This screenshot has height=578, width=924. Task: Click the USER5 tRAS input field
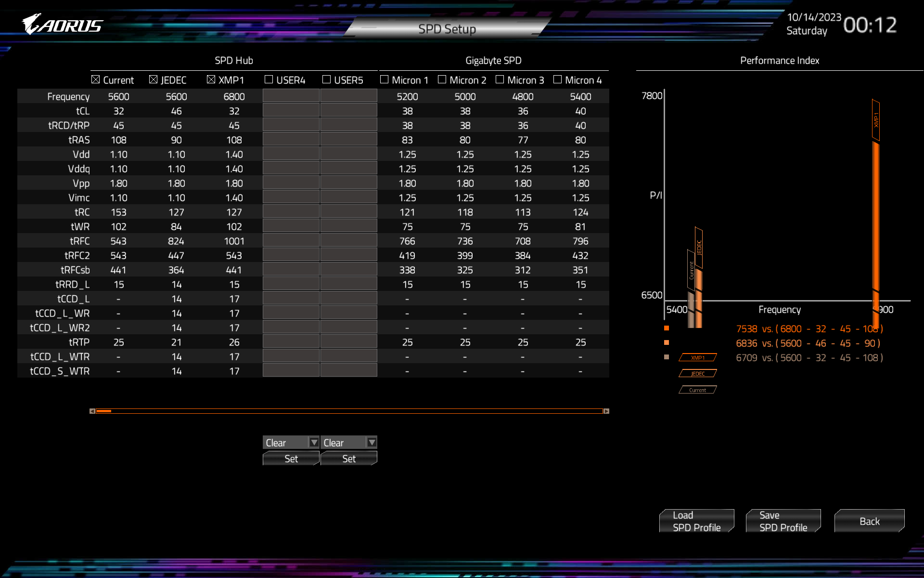349,139
